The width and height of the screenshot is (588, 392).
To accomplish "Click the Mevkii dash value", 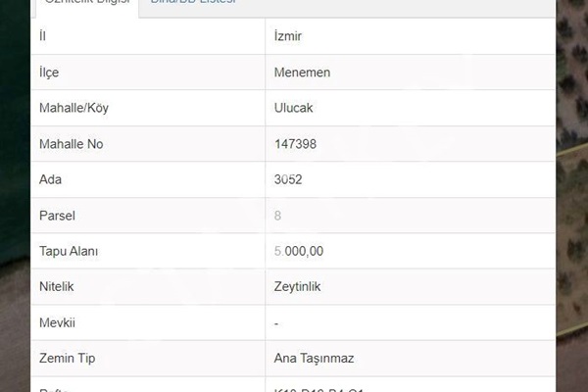I will [276, 323].
